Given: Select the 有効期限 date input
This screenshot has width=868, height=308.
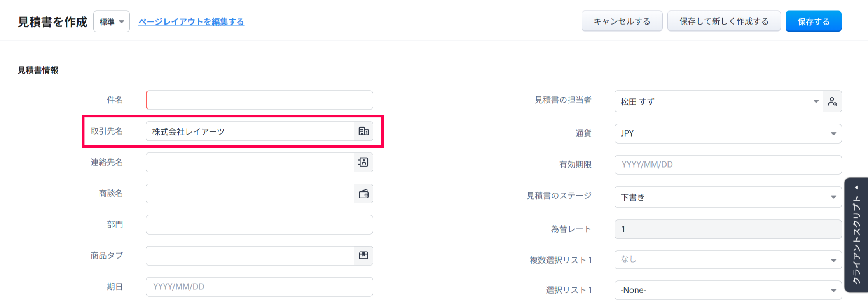Looking at the screenshot, I should point(728,164).
